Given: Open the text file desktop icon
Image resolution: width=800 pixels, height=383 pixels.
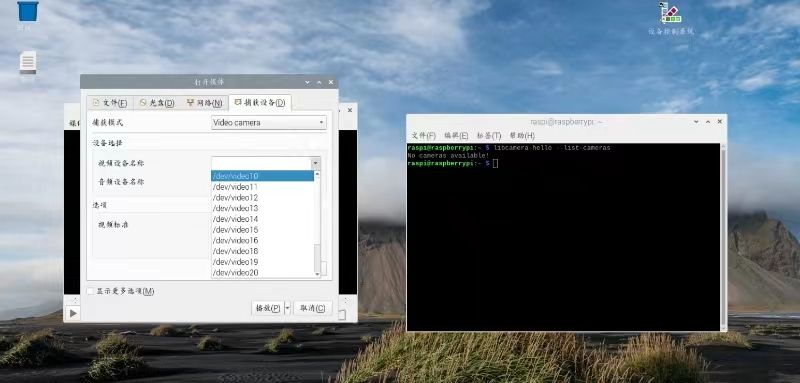Looking at the screenshot, I should click(28, 63).
